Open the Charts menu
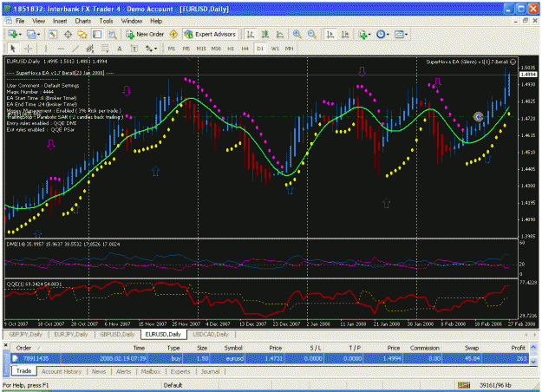Viewport: 542px width, 392px height. click(83, 21)
